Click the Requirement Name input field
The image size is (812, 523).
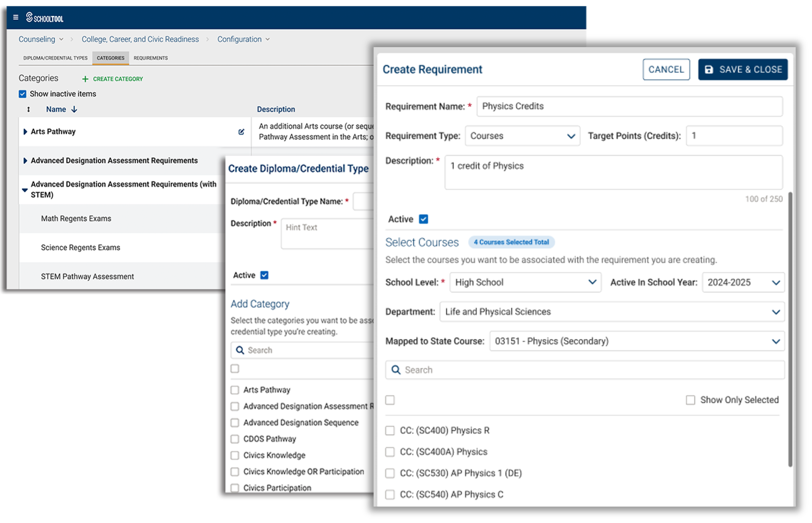pyautogui.click(x=629, y=106)
